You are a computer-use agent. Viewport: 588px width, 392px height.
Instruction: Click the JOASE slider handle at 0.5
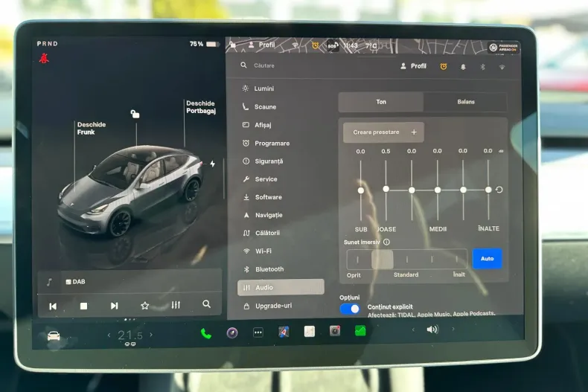pyautogui.click(x=386, y=189)
